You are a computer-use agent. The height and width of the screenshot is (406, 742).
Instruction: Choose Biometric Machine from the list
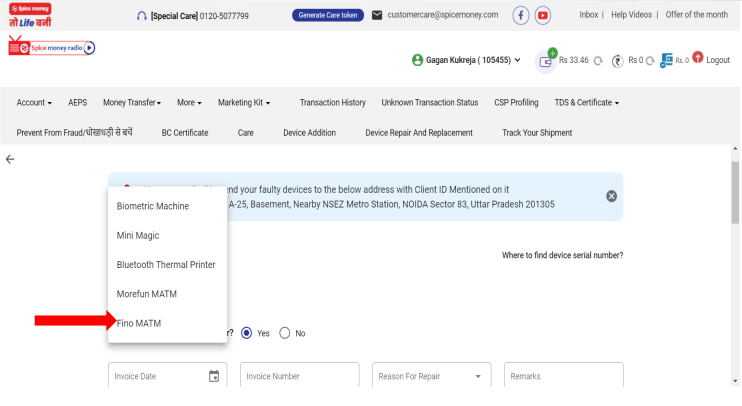pyautogui.click(x=168, y=206)
